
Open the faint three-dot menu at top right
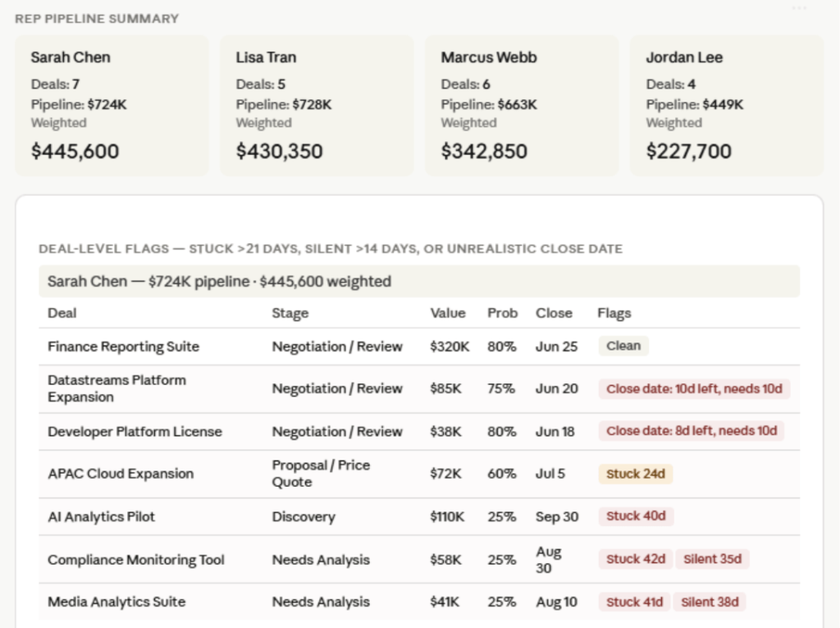tap(799, 8)
